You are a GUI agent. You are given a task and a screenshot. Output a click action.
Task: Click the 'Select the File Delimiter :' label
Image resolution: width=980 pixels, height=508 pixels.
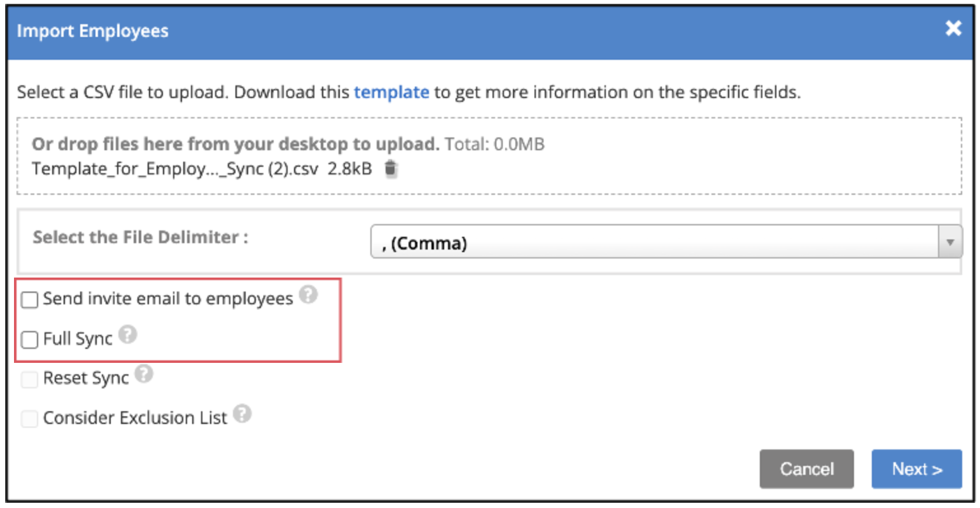coord(141,237)
